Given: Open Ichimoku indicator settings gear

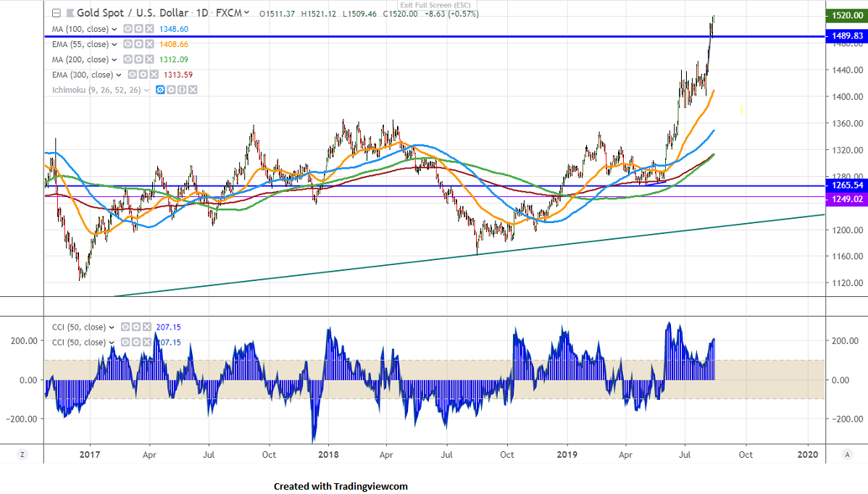Looking at the screenshot, I should [x=172, y=90].
